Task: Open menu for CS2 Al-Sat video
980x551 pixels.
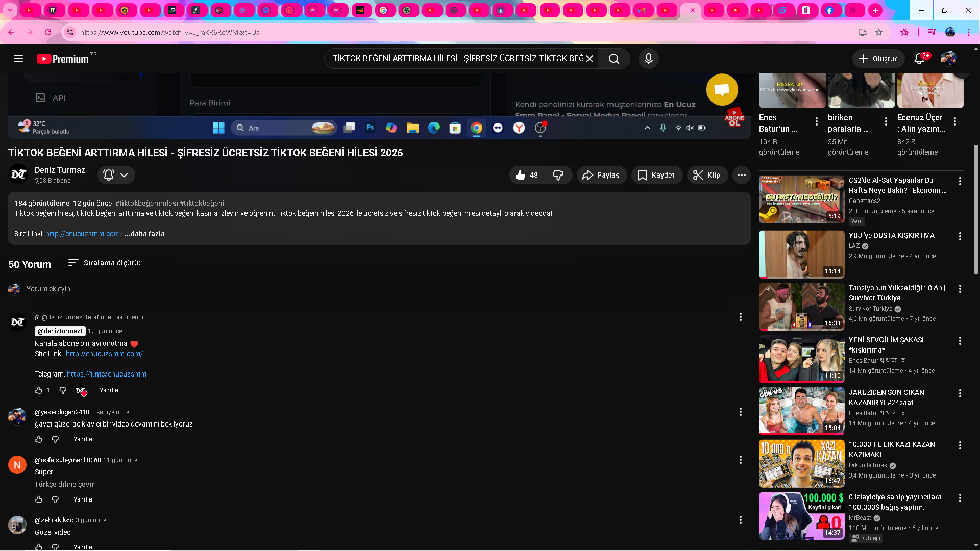Action: (960, 181)
